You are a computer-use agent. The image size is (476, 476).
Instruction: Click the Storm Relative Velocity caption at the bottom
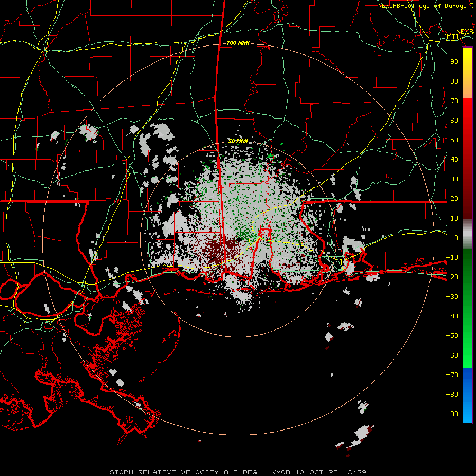click(x=238, y=472)
